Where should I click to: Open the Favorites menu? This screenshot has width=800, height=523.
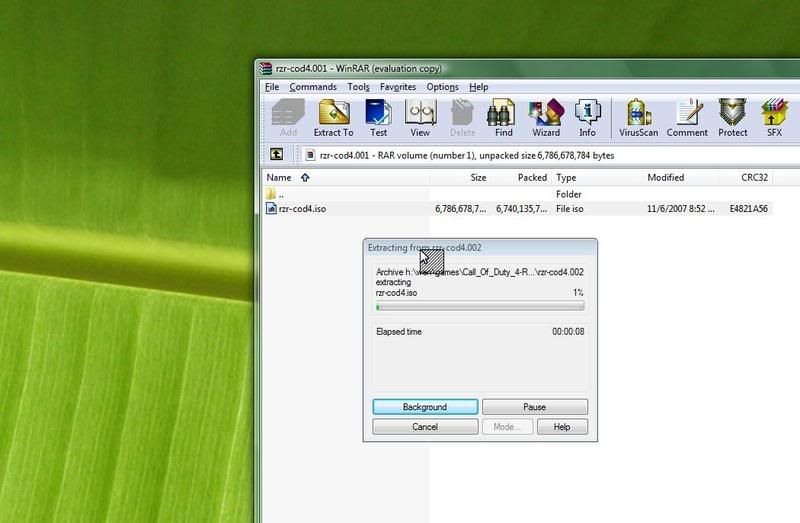(398, 87)
